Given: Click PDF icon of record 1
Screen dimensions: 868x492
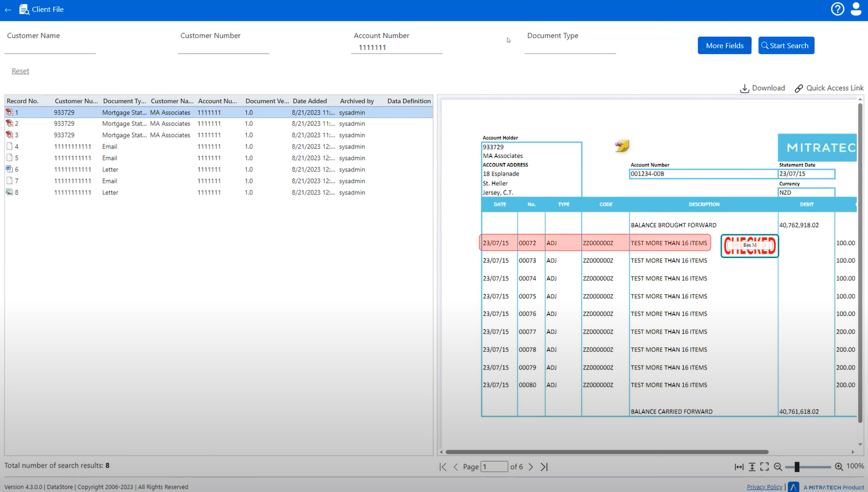Looking at the screenshot, I should coord(9,112).
